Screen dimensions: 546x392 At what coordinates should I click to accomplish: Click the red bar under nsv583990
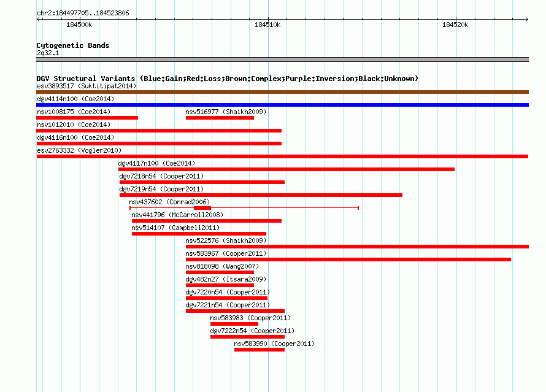pyautogui.click(x=260, y=350)
